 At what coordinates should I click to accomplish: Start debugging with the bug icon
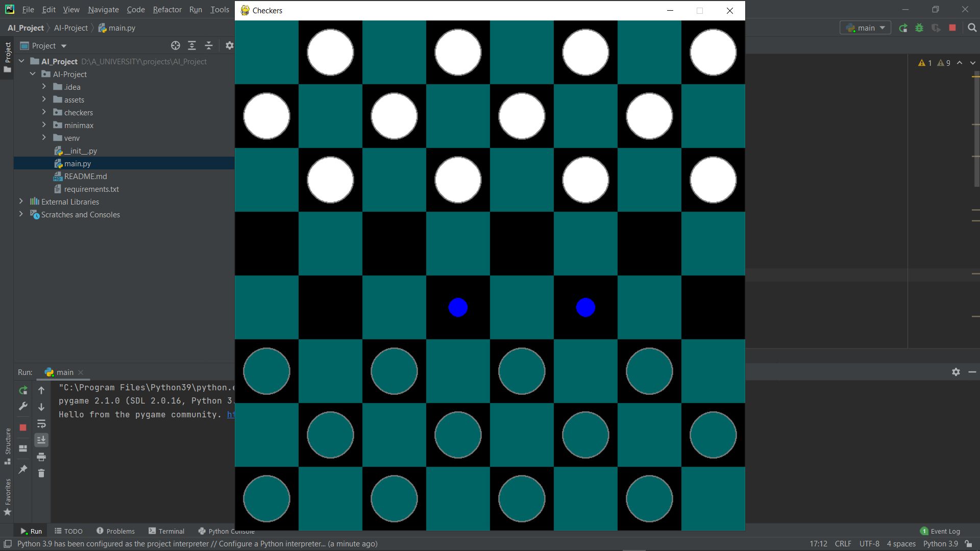[x=920, y=28]
